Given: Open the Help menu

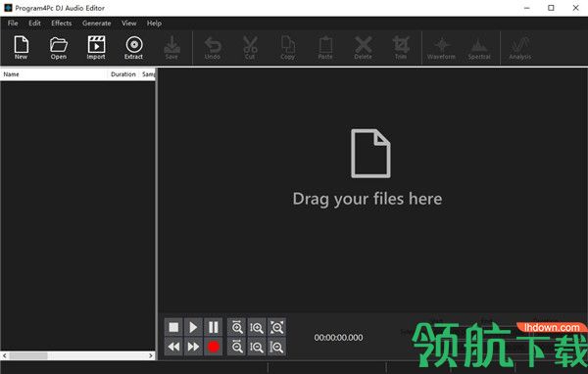Looking at the screenshot, I should pos(154,23).
